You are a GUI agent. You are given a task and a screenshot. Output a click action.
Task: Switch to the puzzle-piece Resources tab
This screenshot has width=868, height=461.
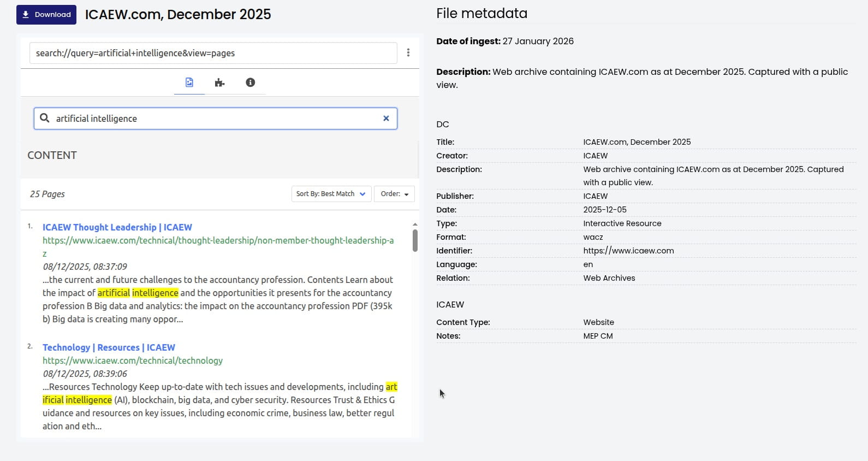click(x=219, y=82)
